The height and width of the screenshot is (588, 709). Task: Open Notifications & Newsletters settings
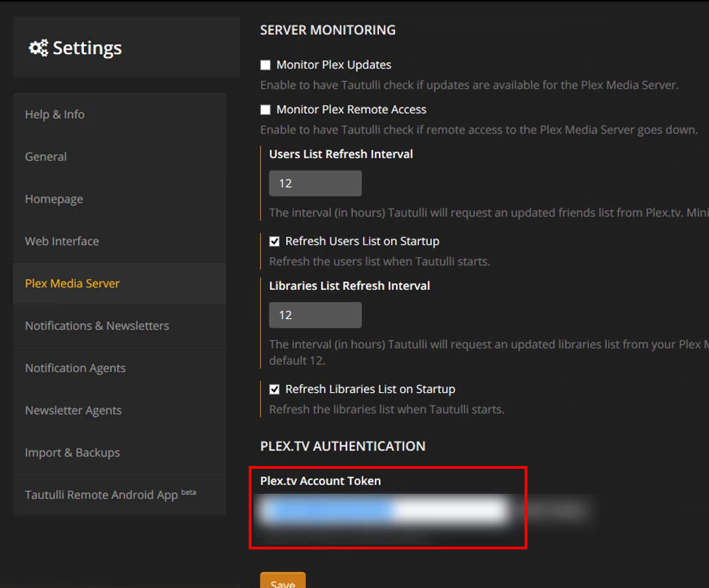coord(97,326)
